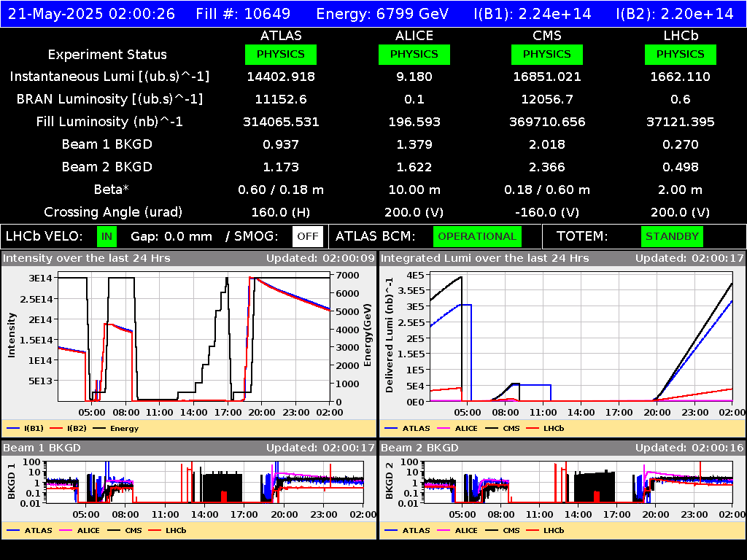747x560 pixels.
Task: Select CMS instantaneous lumi value 16851.021
Action: (x=547, y=77)
